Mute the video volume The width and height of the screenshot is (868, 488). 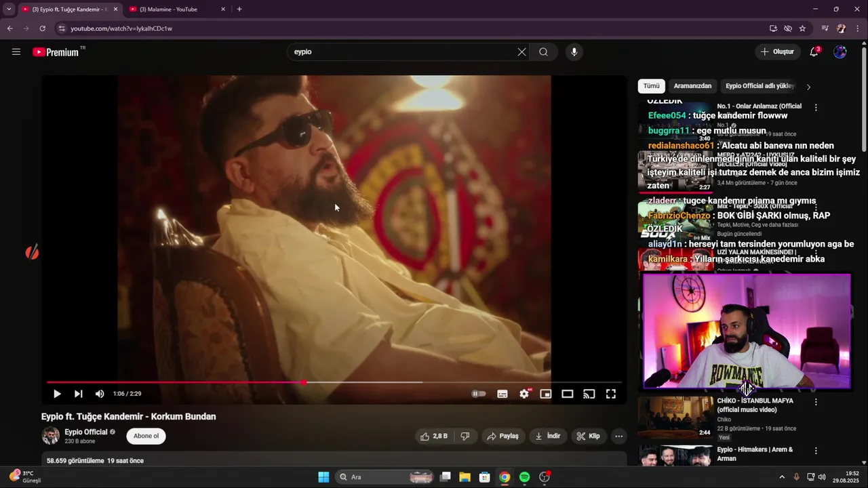click(x=100, y=394)
